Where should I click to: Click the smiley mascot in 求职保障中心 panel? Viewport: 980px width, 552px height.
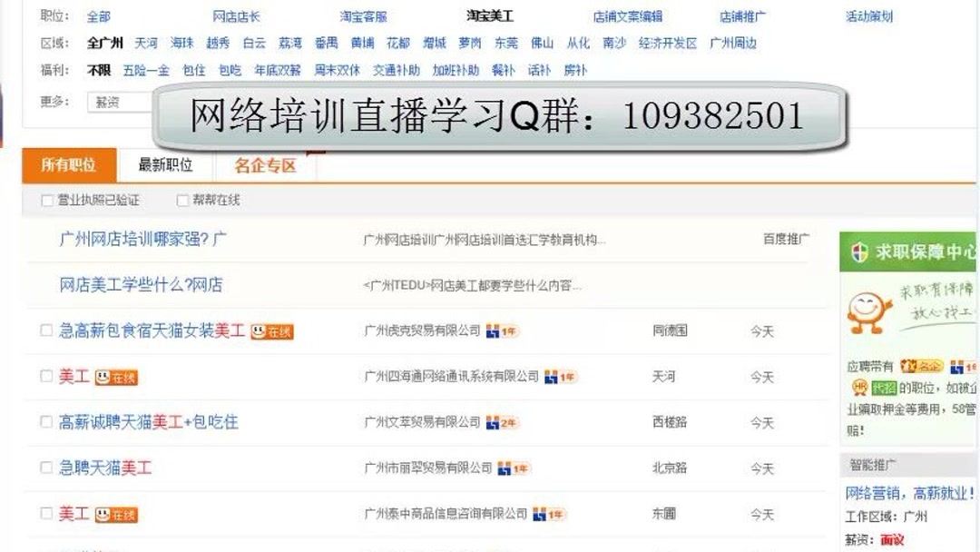coord(863,309)
